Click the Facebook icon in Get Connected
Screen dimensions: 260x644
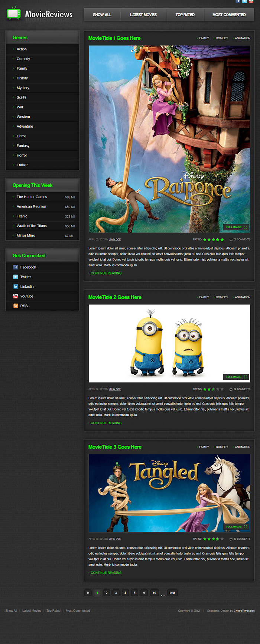[16, 267]
